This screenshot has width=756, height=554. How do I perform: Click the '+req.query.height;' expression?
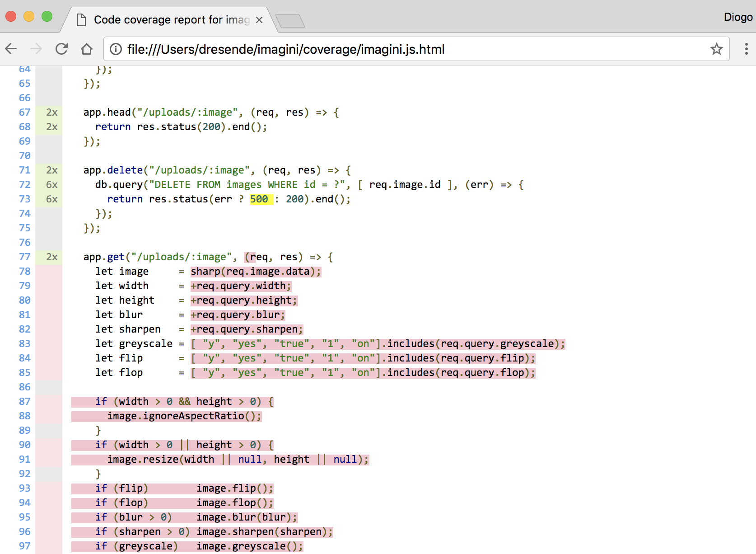[x=244, y=300]
